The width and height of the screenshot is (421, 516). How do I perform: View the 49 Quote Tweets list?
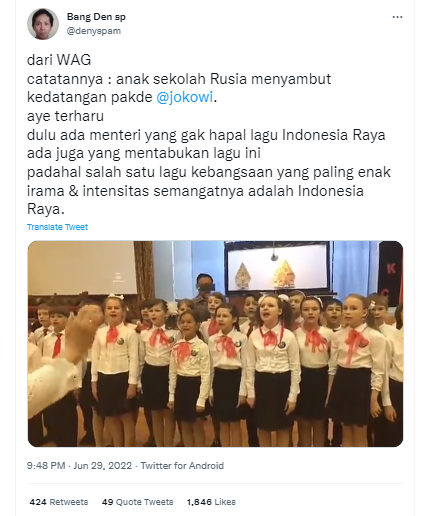[138, 502]
